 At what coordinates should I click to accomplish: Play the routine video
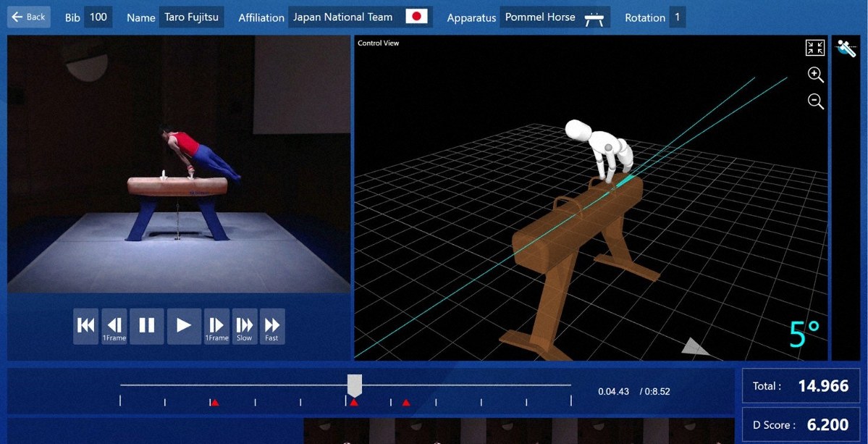(184, 326)
